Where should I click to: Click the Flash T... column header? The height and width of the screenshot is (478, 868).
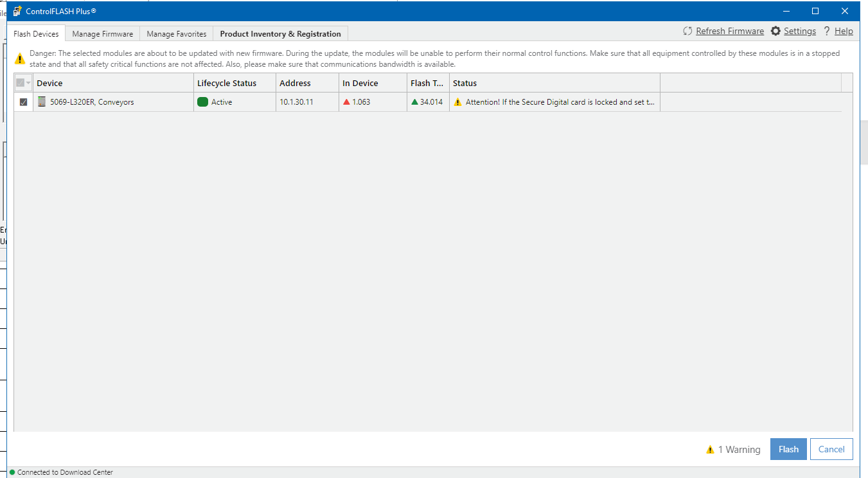[x=428, y=83]
